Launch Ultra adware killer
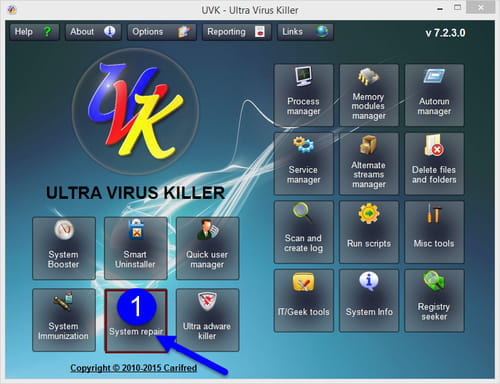 207,320
